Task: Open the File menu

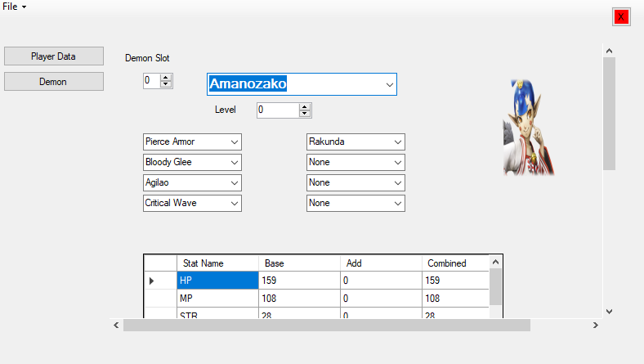Action: click(14, 7)
